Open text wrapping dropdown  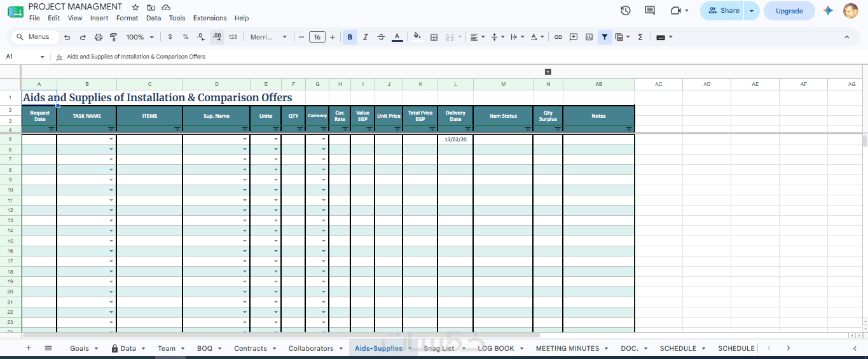click(x=518, y=37)
